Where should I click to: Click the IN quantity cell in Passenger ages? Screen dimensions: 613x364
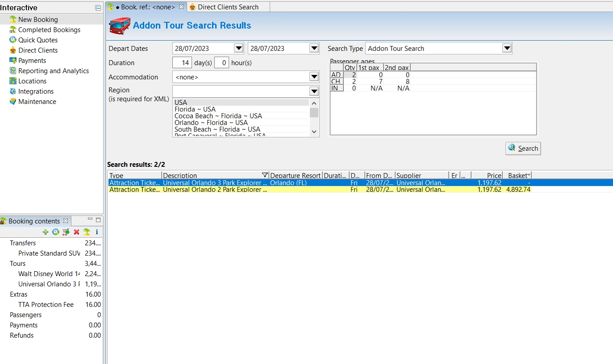[350, 88]
